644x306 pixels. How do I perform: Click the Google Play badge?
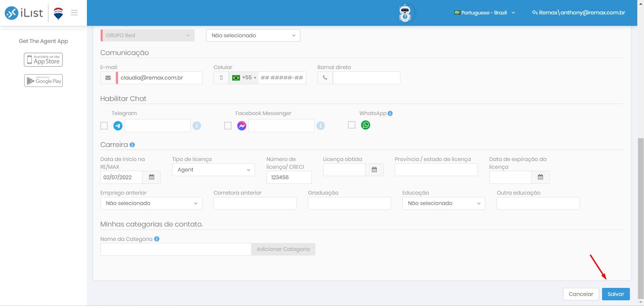point(43,81)
